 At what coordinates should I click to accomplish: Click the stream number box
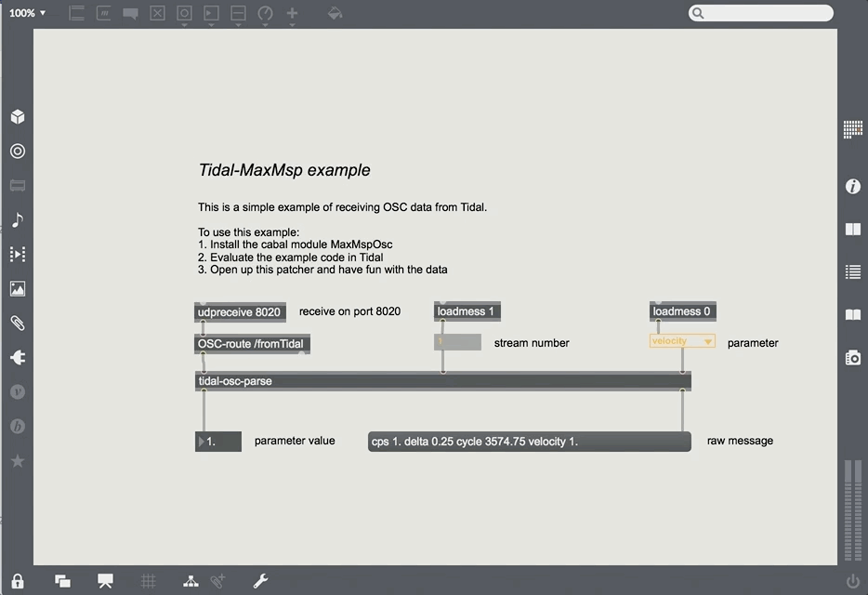457,342
